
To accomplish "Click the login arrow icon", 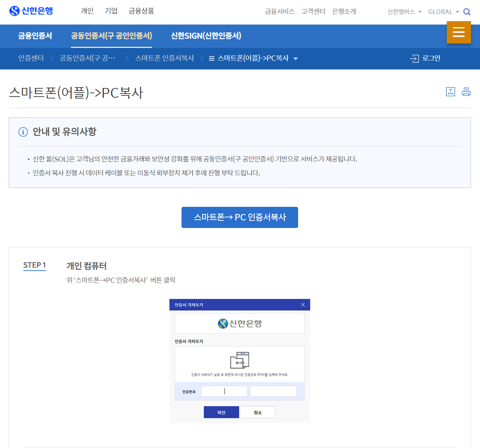I will tap(414, 59).
